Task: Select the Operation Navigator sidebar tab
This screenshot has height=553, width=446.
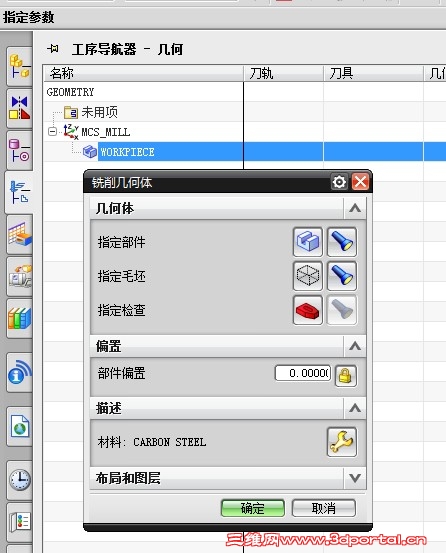Action: click(x=19, y=192)
